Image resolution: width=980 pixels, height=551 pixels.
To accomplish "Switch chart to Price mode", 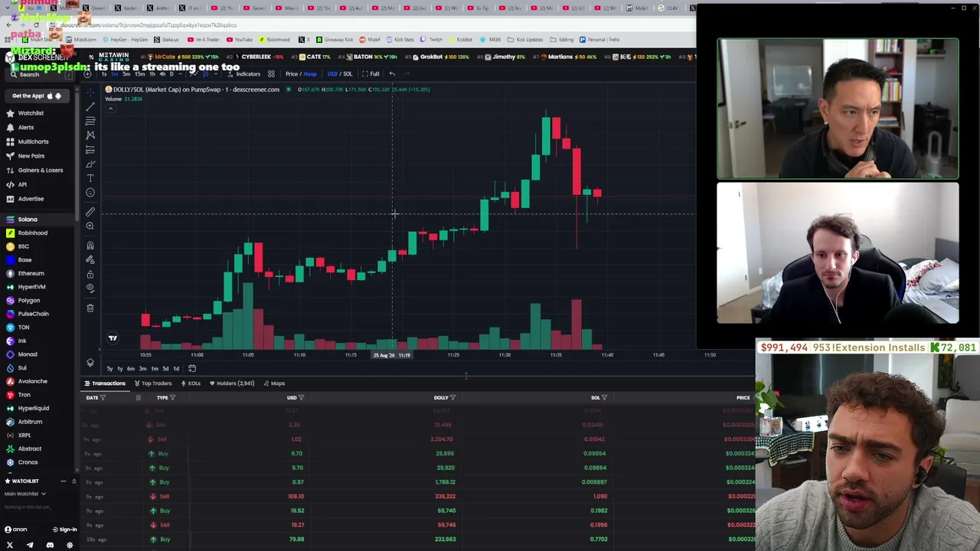I will pos(291,74).
